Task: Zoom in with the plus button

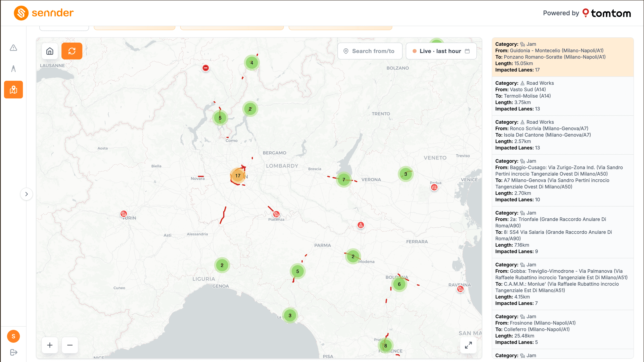Action: (x=50, y=345)
